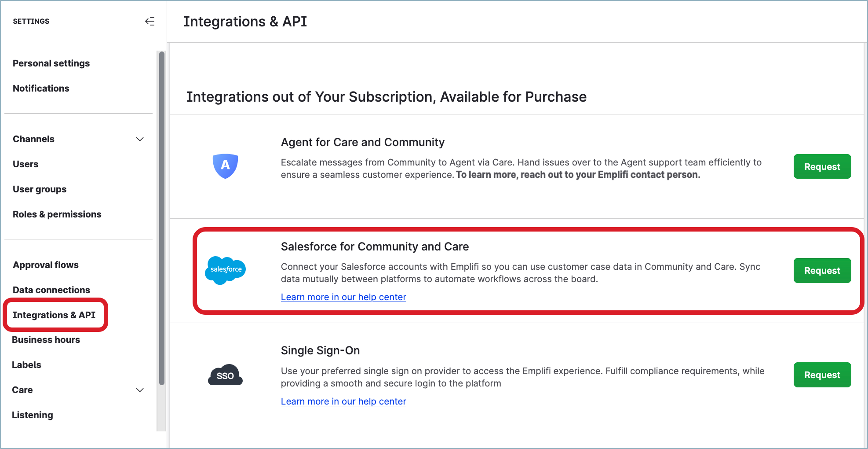Go to Notifications settings

41,88
